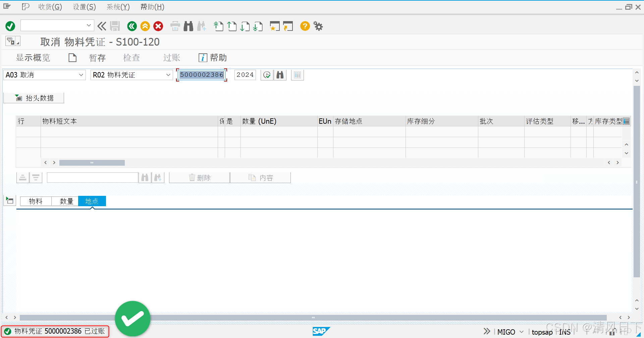Open the R02 物料凭证 reference dropdown
This screenshot has width=644, height=338.
(168, 75)
